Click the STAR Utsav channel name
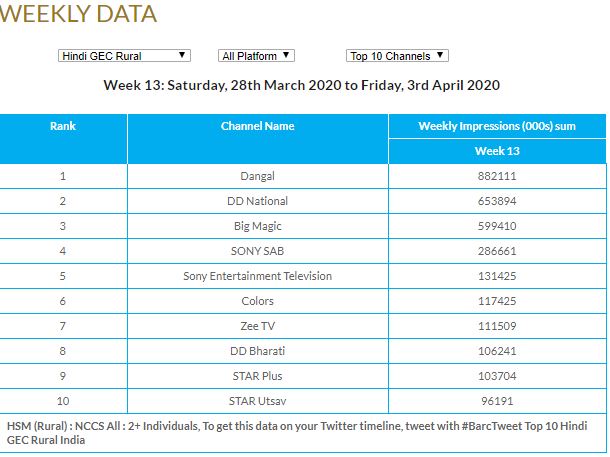The height and width of the screenshot is (457, 610). pos(257,400)
